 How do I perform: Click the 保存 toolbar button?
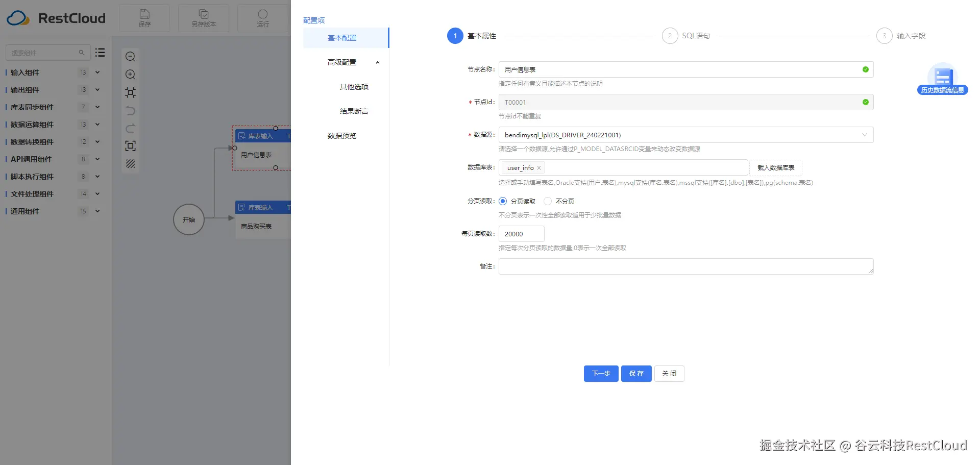(144, 18)
